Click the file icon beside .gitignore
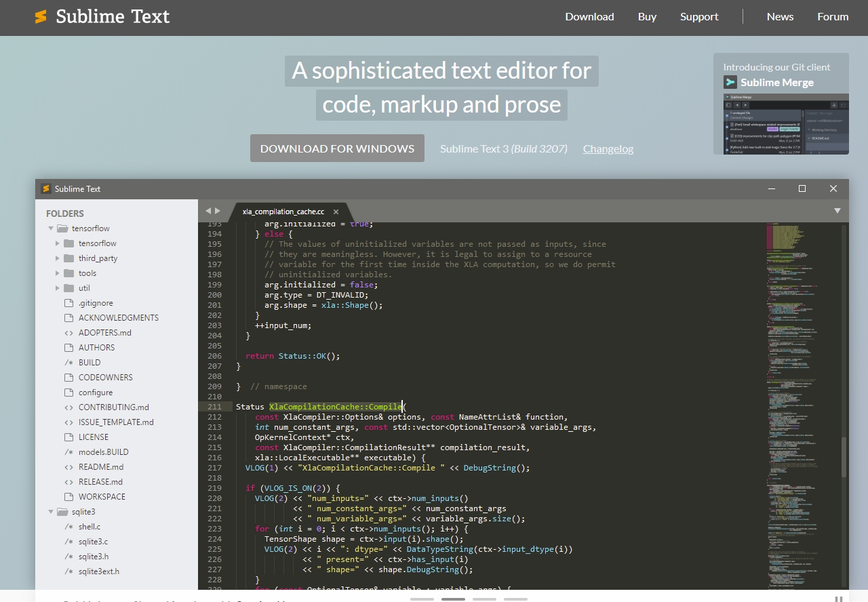Image resolution: width=868 pixels, height=602 pixels. click(71, 302)
